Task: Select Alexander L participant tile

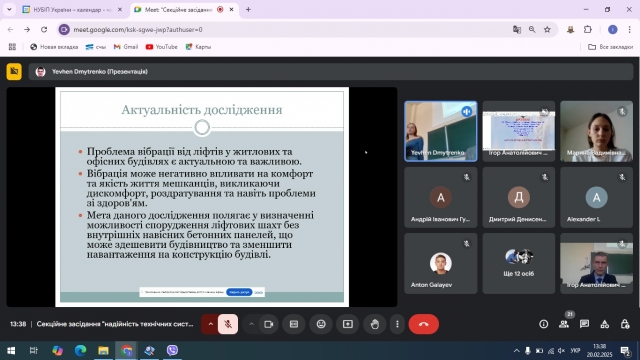Action: point(596,197)
